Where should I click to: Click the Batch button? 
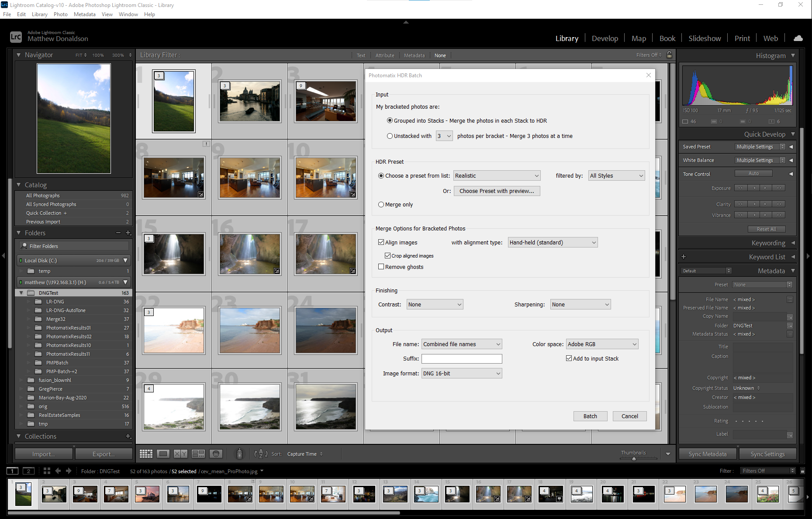click(590, 416)
